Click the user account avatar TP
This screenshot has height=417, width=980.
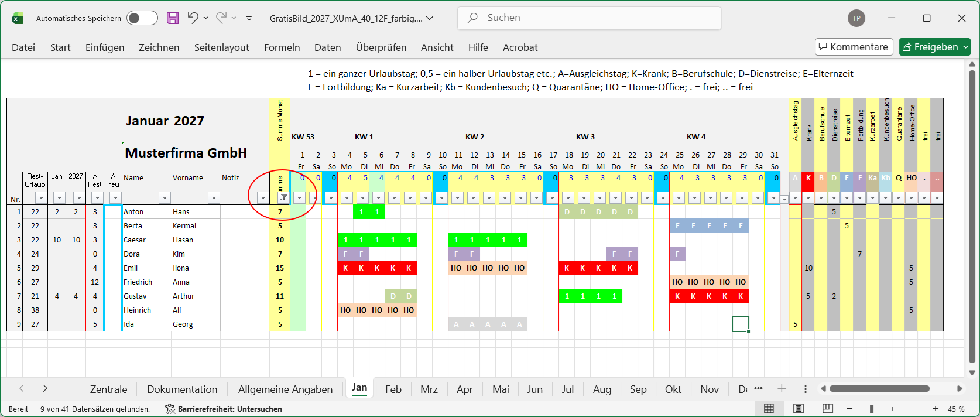(856, 18)
